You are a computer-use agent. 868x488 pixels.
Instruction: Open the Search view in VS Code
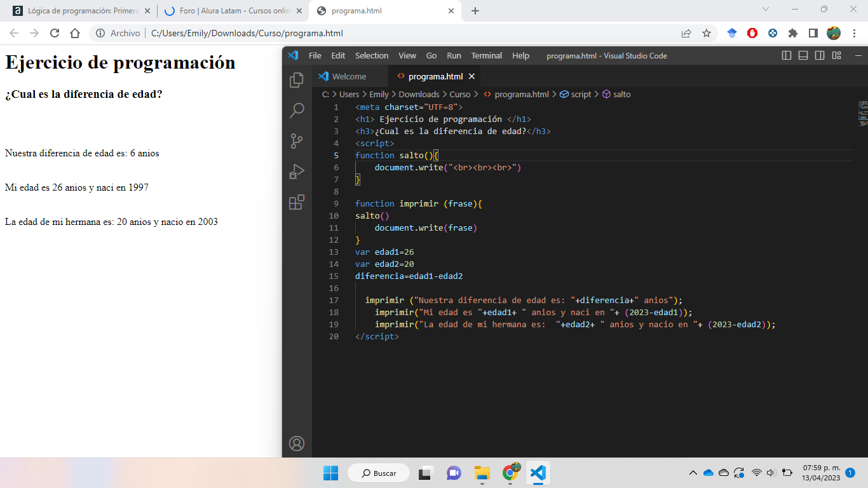click(297, 111)
